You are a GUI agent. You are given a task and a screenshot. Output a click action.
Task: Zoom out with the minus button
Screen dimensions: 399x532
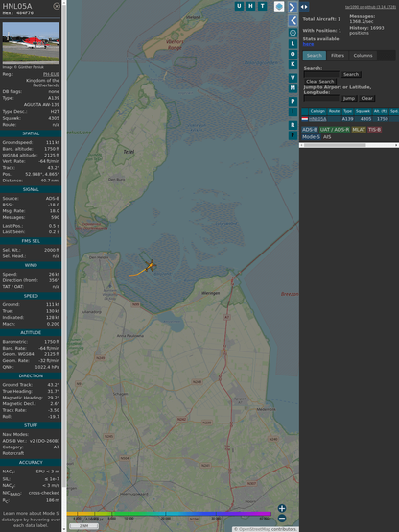[x=282, y=519]
